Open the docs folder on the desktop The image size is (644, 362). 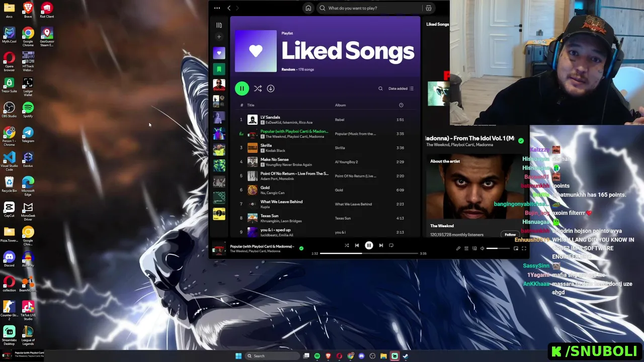click(x=9, y=10)
